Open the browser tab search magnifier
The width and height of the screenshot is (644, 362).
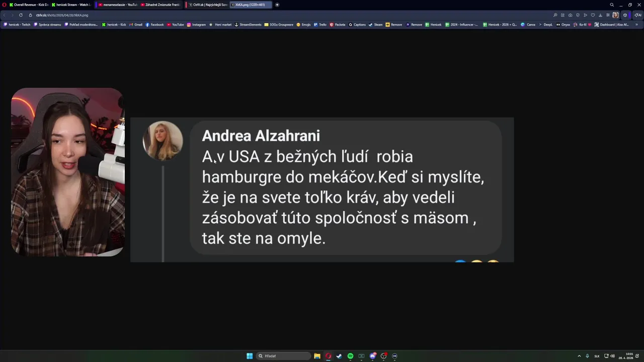[612, 5]
